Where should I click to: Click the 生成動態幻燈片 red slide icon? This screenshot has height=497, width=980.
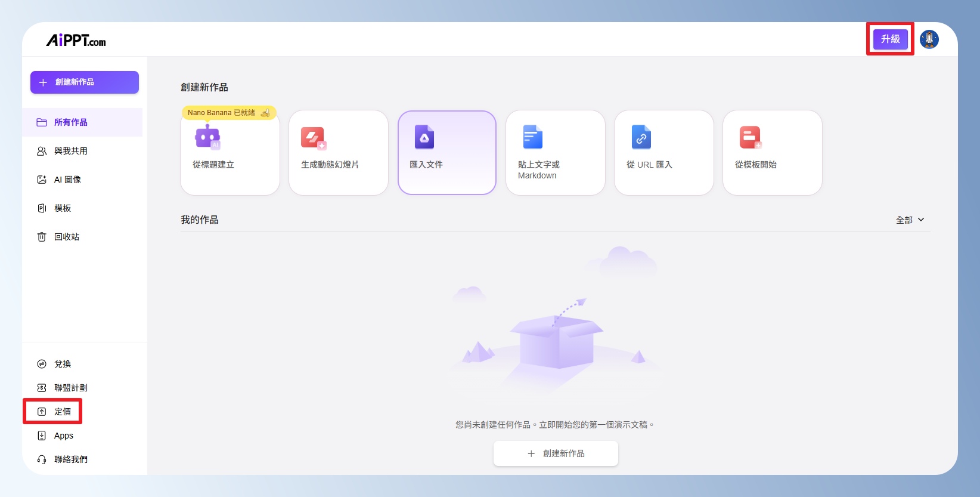tap(314, 138)
